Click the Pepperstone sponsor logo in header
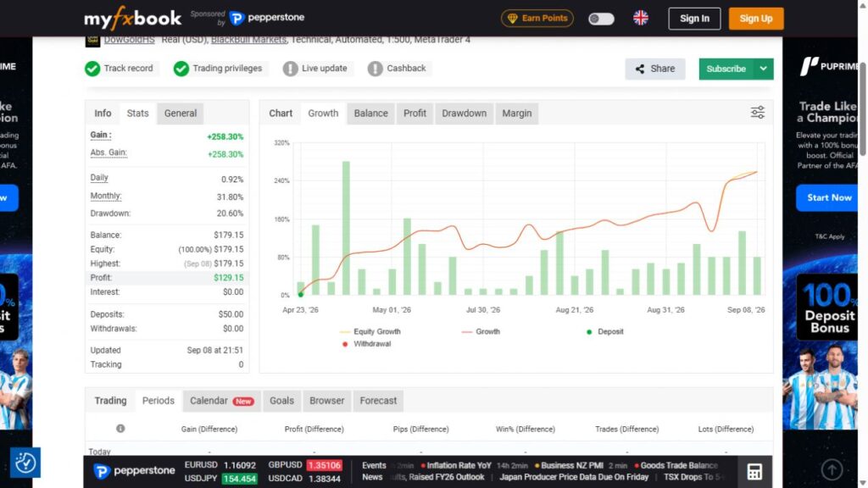Viewport: 868px width, 488px height. (267, 18)
